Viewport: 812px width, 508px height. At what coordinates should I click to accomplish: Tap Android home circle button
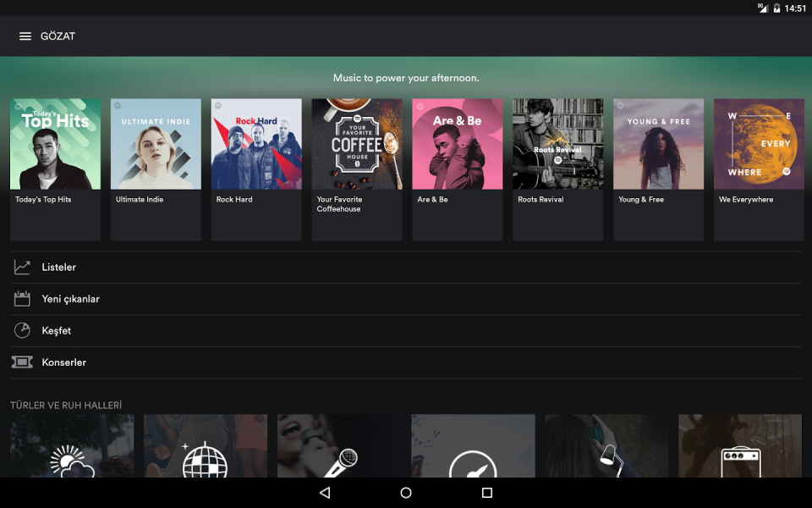(406, 493)
